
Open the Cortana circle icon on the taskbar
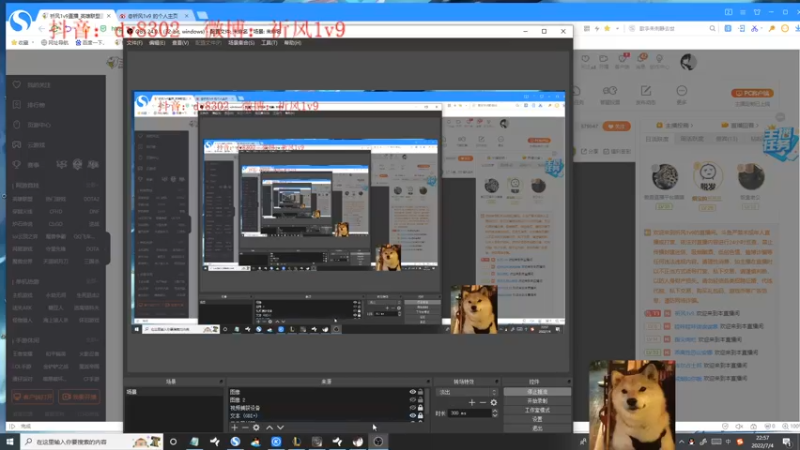(173, 442)
